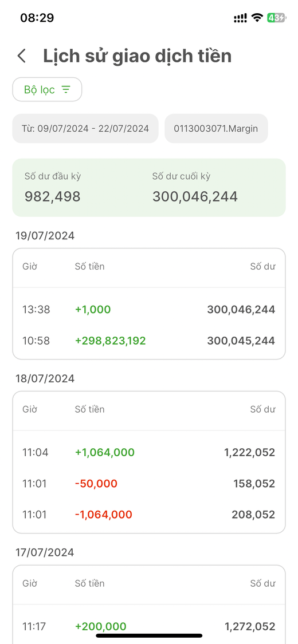Screen dimensions: 298x644
Task: Open the Bộ lọc filter button
Action: 47,89
